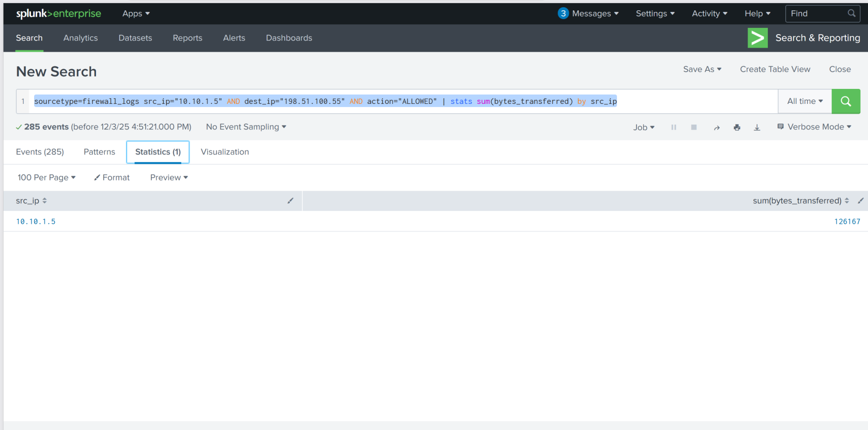Open 100 Per Page dropdown

tap(47, 177)
